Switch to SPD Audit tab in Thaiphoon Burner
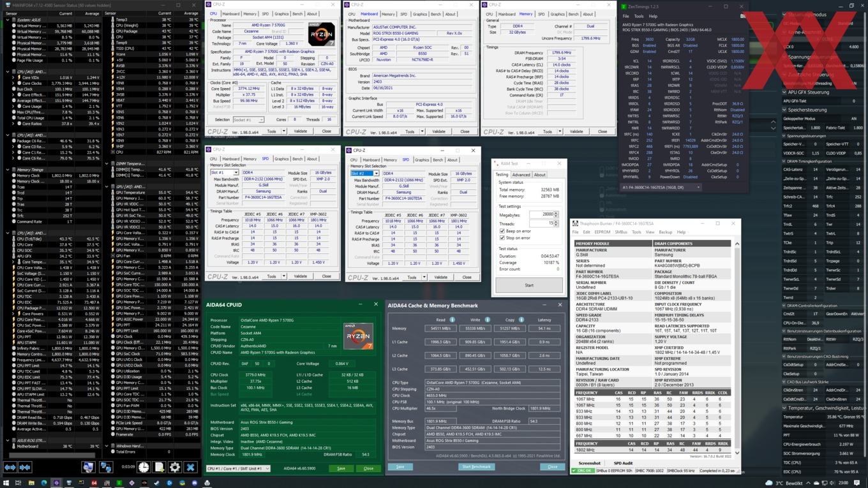Image resolution: width=868 pixels, height=488 pixels. point(624,463)
